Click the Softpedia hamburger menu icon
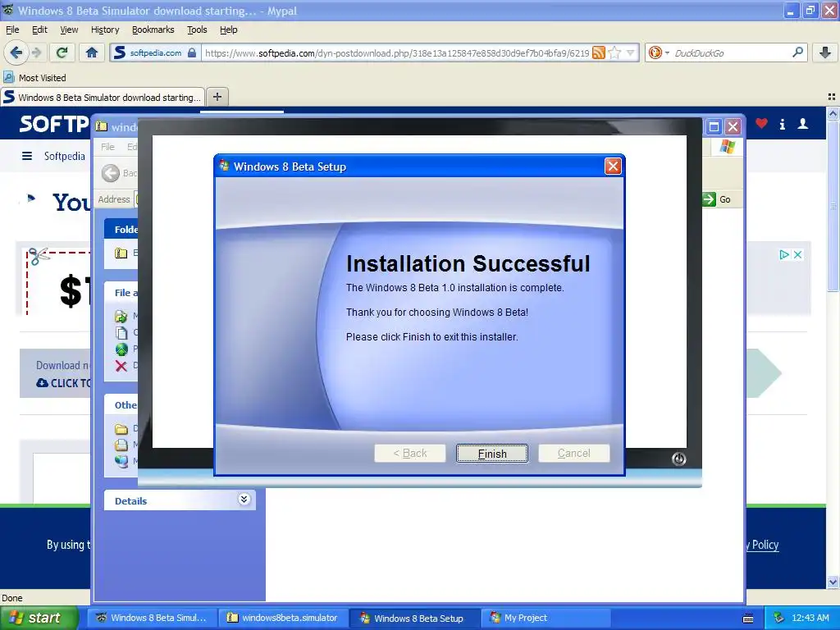Screen dimensions: 840x630 point(27,156)
